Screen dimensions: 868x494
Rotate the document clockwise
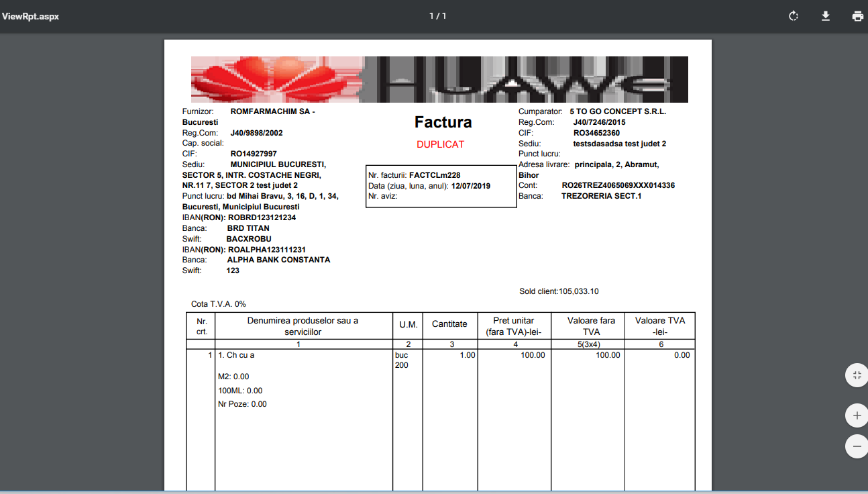click(794, 16)
